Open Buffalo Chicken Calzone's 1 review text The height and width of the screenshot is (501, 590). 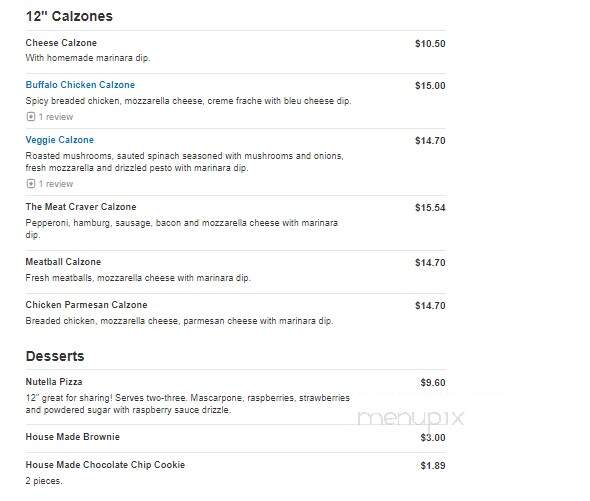coord(56,117)
